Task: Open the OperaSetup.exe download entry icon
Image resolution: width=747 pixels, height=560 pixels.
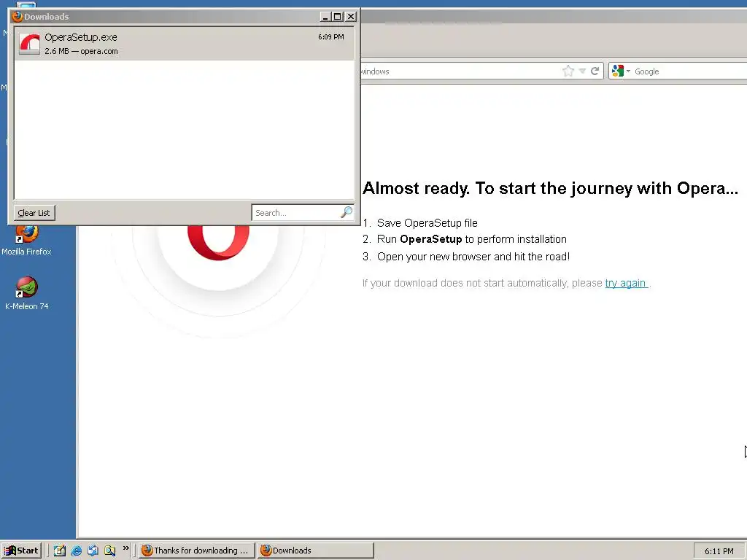Action: (x=29, y=44)
